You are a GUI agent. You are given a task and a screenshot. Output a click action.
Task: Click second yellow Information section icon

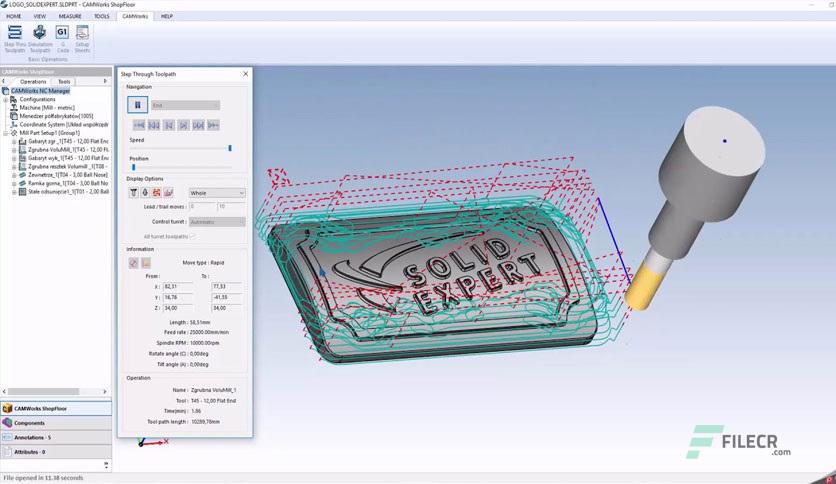pyautogui.click(x=146, y=263)
